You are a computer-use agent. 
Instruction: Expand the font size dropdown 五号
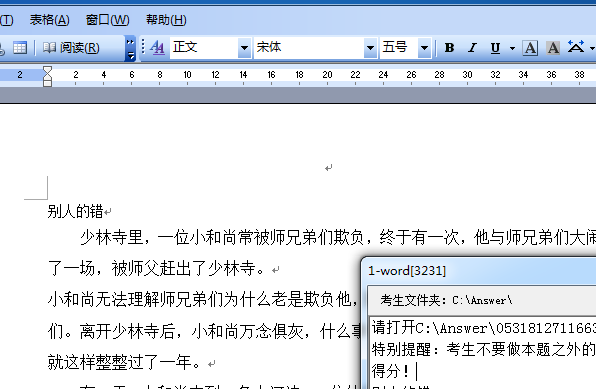coord(424,48)
